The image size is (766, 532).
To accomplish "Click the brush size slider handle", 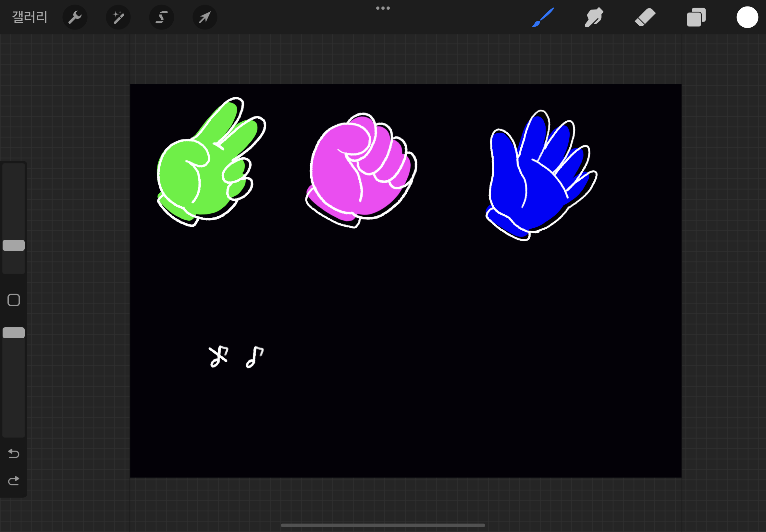I will click(14, 245).
